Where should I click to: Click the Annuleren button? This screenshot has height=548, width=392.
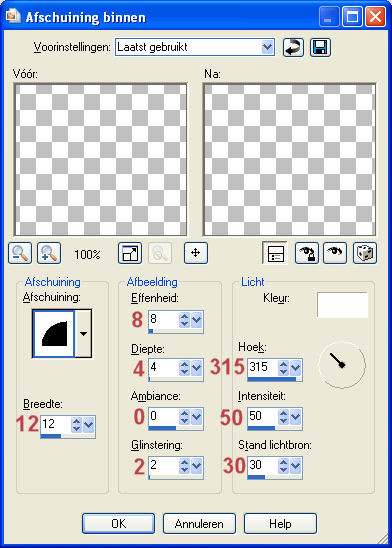199,524
